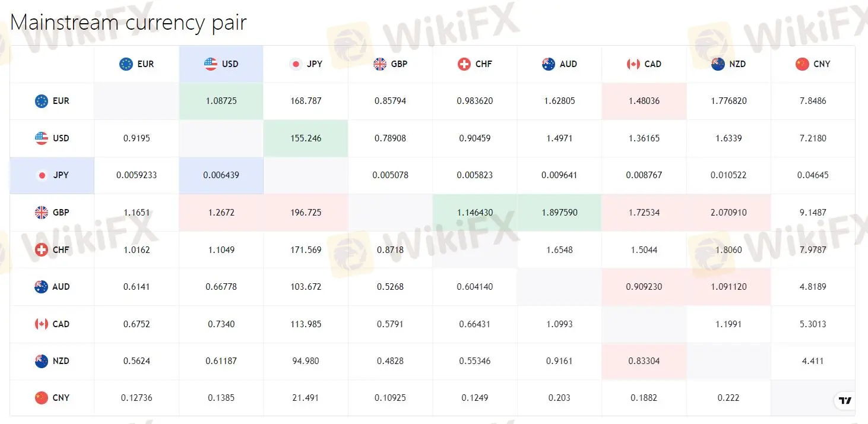This screenshot has width=868, height=424.
Task: Click the Mainstream currency pair heading
Action: tap(128, 23)
